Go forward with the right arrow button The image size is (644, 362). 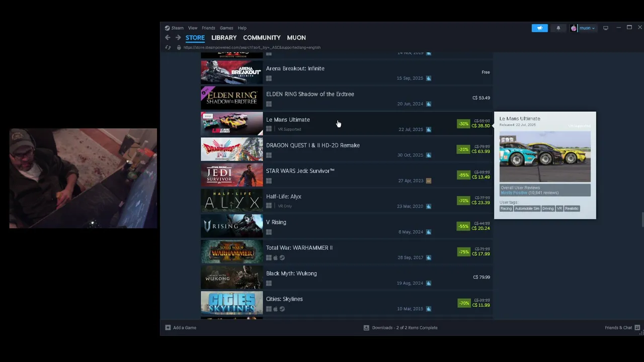pyautogui.click(x=178, y=38)
